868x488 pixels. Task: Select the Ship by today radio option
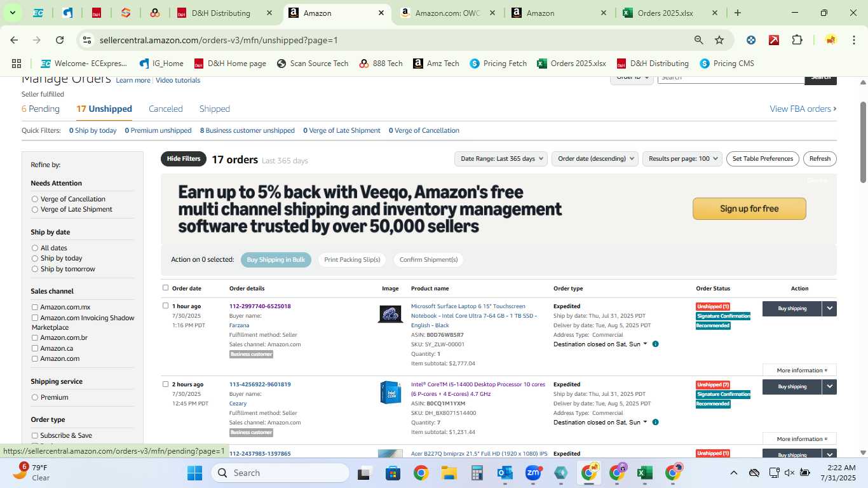pyautogui.click(x=35, y=259)
